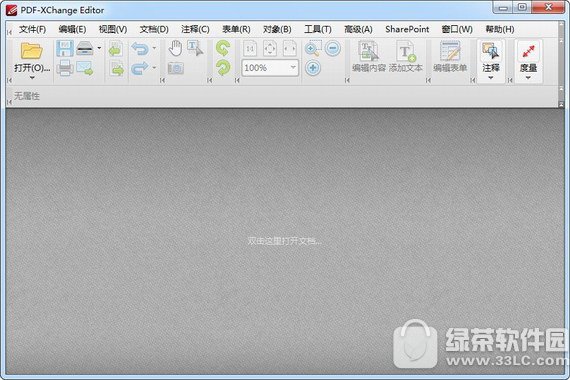570x380 pixels.
Task: Open the SharePoint menu
Action: (407, 29)
